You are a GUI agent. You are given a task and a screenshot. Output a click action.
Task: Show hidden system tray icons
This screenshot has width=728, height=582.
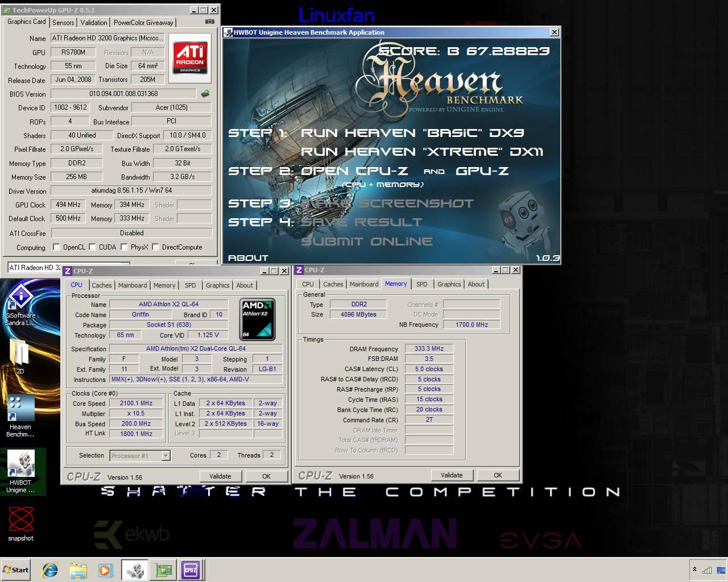(694, 569)
